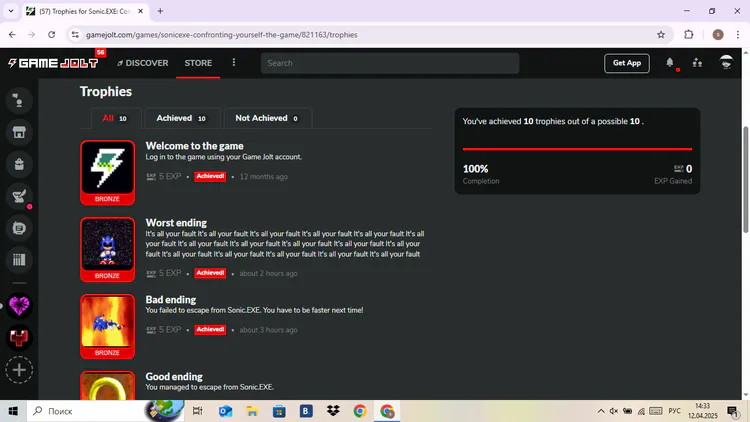The width and height of the screenshot is (750, 422).
Task: Open the Windows Start menu
Action: (13, 411)
